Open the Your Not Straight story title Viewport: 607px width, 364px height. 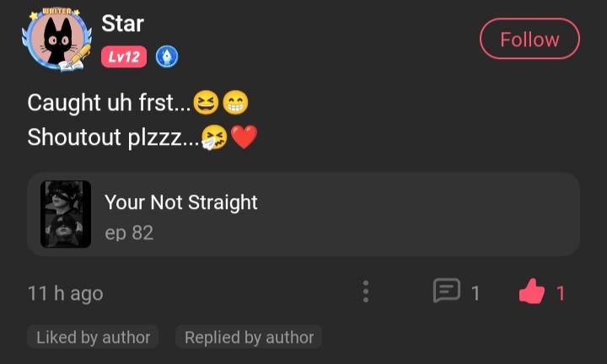pos(180,202)
